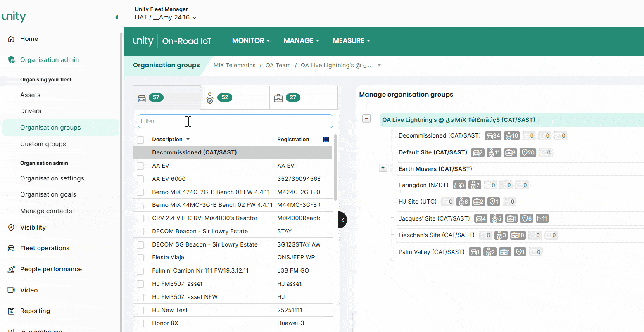The height and width of the screenshot is (332, 644).
Task: Click the Palm Valley drivers badge showing 2
Action: point(490,252)
